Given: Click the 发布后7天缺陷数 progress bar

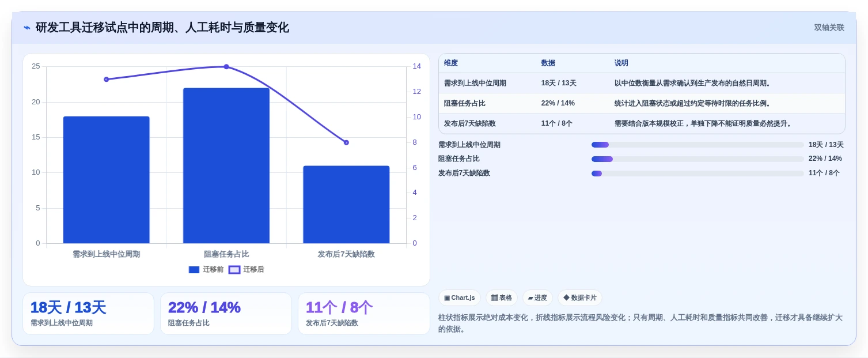Looking at the screenshot, I should (698, 173).
